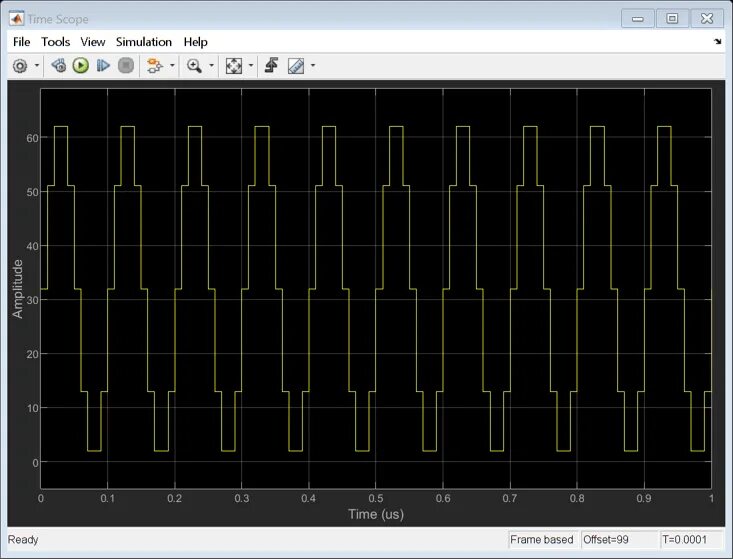Click the Frame based status field

tap(542, 540)
